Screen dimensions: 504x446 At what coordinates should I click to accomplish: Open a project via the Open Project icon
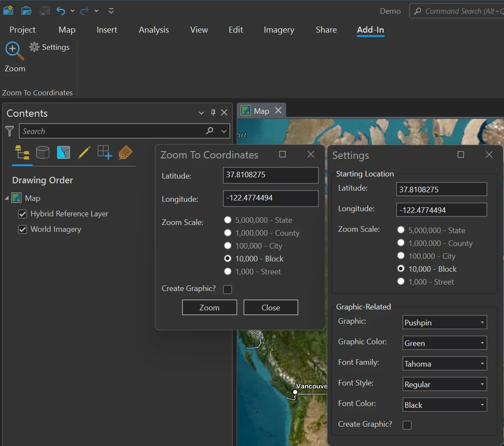[26, 10]
